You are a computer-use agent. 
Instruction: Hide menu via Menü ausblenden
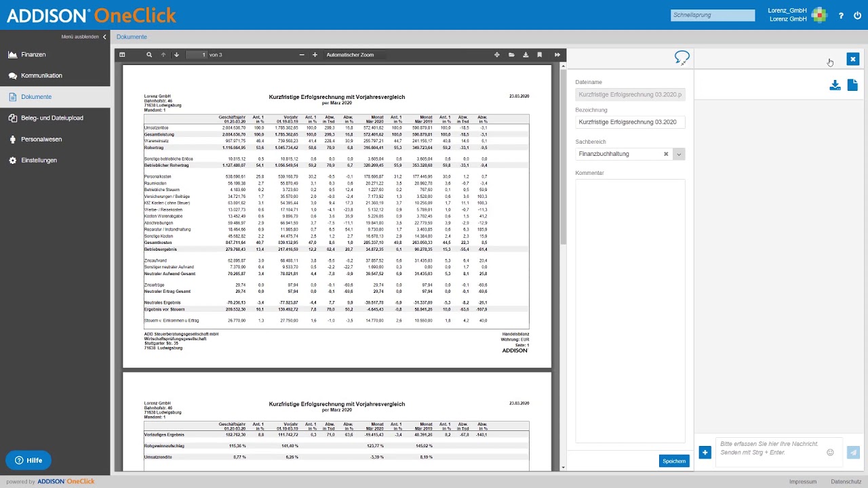pyautogui.click(x=83, y=37)
